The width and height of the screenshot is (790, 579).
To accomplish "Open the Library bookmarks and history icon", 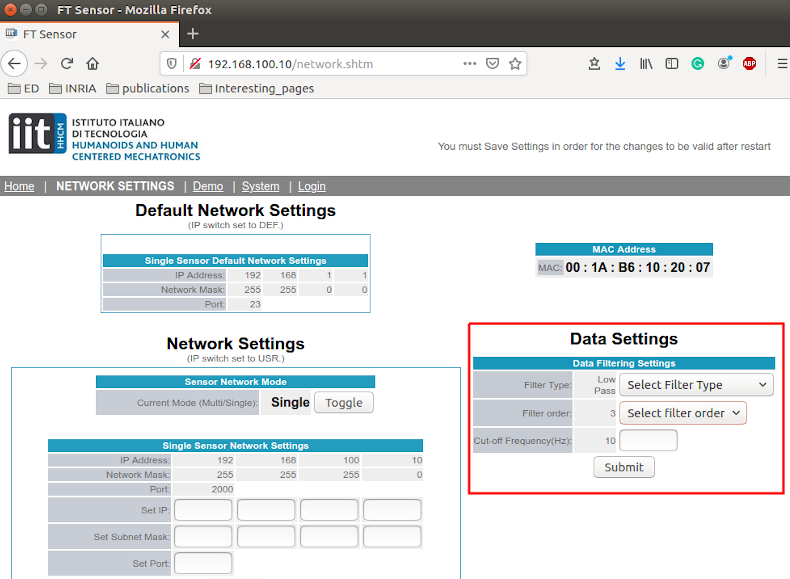I will [646, 63].
